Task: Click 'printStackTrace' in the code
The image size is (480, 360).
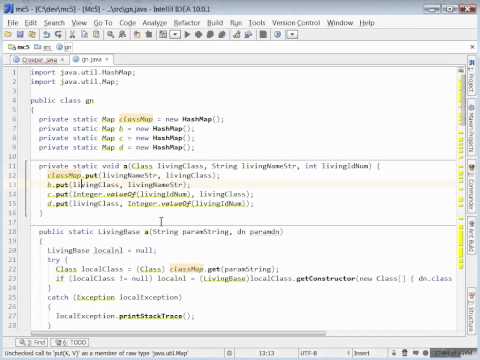Action: coord(150,316)
